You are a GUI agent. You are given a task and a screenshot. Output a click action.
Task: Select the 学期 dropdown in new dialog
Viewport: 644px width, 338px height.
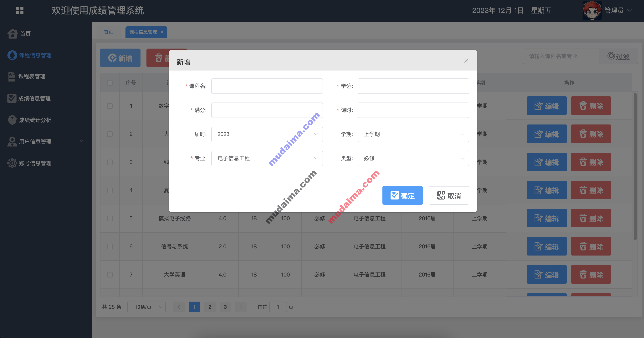tap(411, 134)
